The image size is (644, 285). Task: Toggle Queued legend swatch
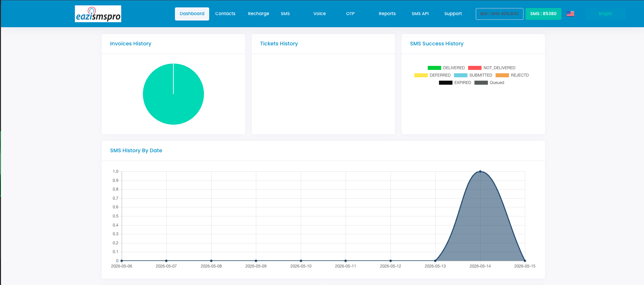[481, 83]
